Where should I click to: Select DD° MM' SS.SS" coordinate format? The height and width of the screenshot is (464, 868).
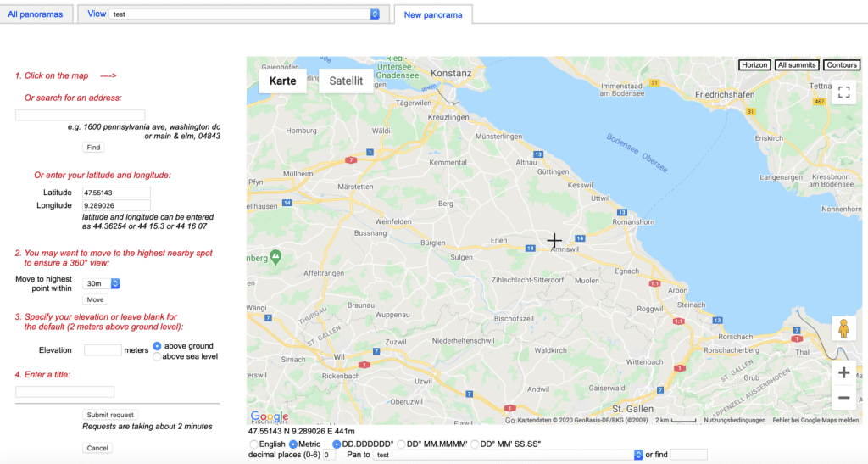point(475,444)
